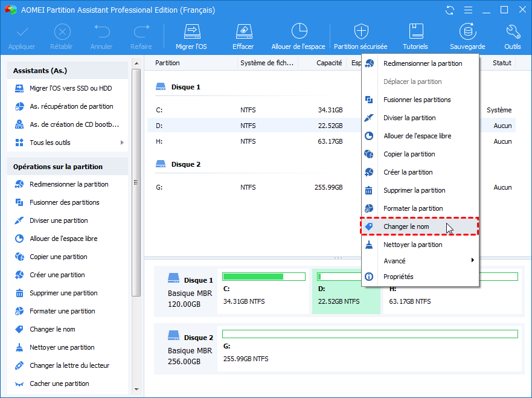Click Cacher une partition in sidebar
The height and width of the screenshot is (398, 532).
click(59, 384)
